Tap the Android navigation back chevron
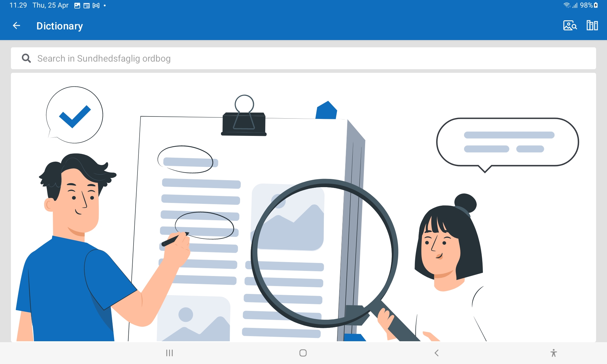Screen dimensions: 607x364 point(436,353)
